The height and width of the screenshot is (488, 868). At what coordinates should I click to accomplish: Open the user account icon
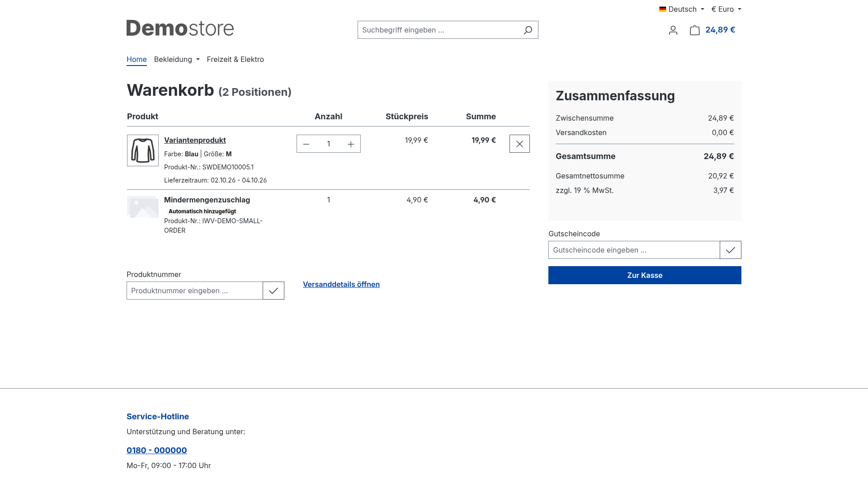pos(673,30)
